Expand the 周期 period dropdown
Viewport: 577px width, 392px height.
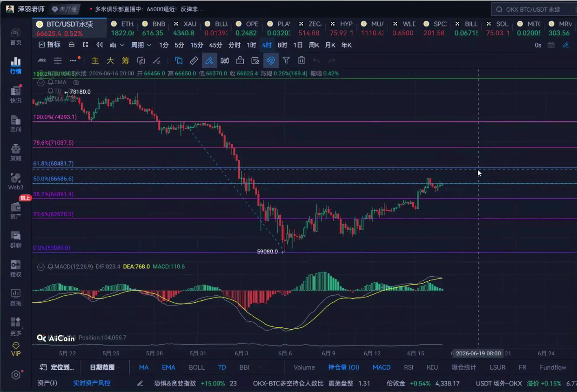point(141,45)
